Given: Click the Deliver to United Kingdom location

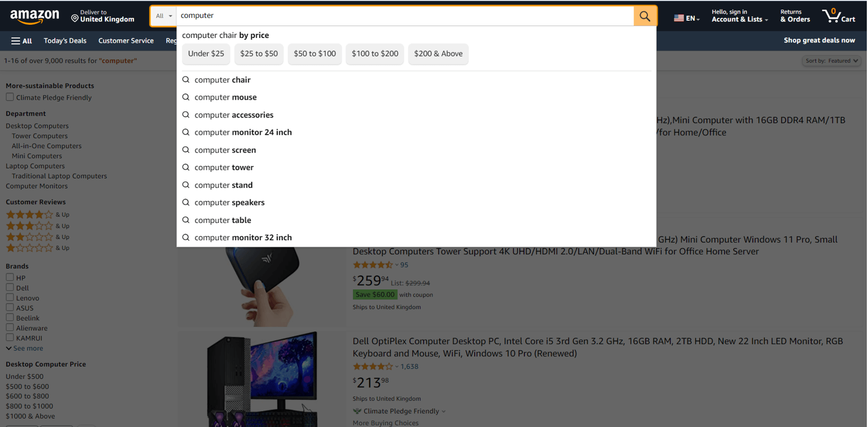Looking at the screenshot, I should pyautogui.click(x=103, y=16).
